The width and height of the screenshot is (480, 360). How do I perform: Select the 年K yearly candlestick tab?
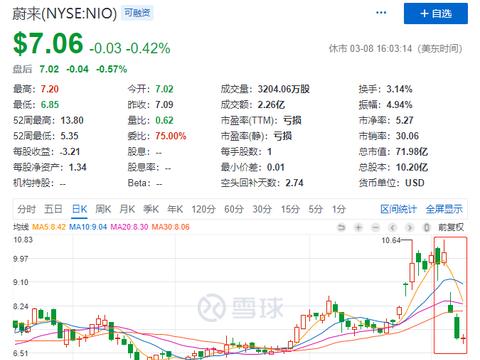(175, 209)
